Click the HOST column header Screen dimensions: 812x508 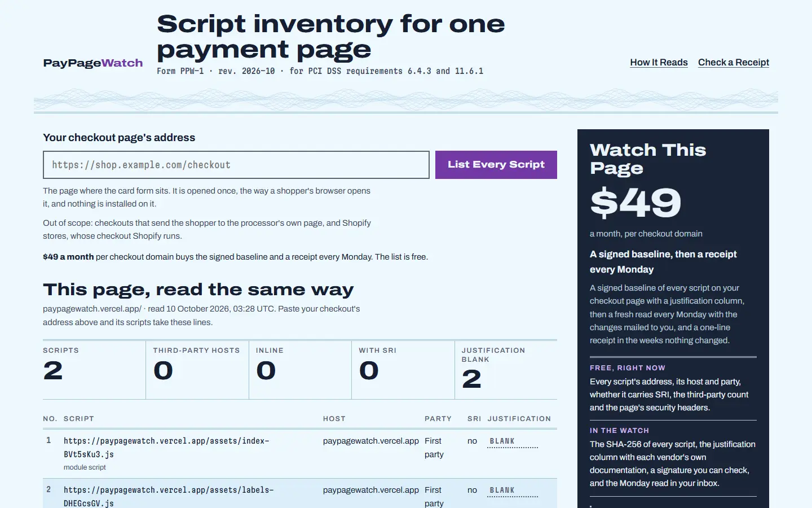click(x=334, y=419)
